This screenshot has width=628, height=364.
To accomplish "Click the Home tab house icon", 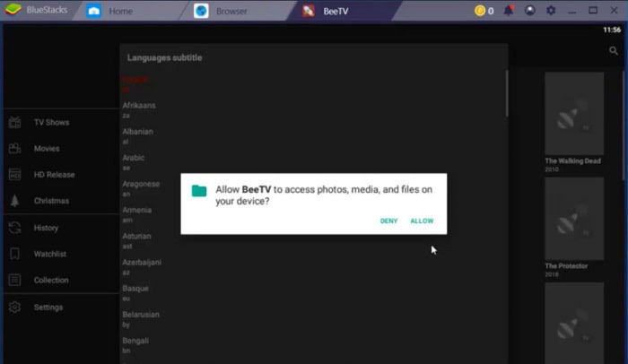I will click(93, 11).
